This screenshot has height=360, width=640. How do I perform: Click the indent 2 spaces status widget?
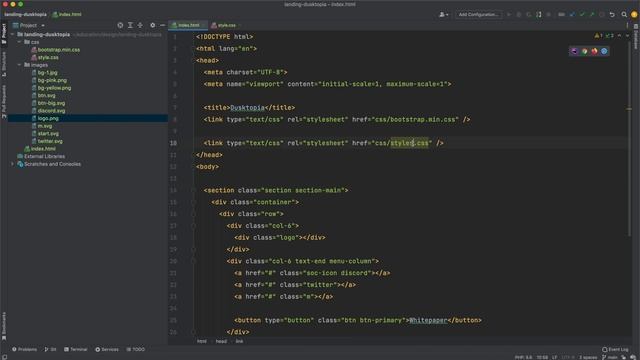[x=588, y=357]
